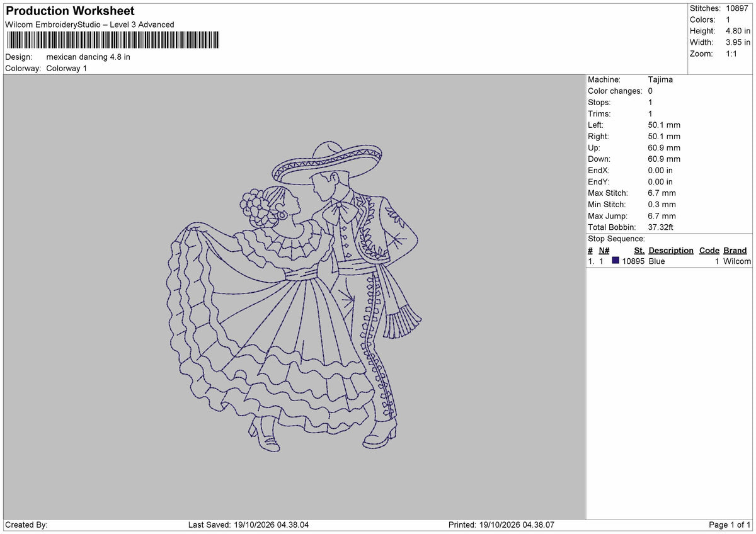Click the barcode under the header
The width and height of the screenshot is (756, 534).
pos(113,40)
